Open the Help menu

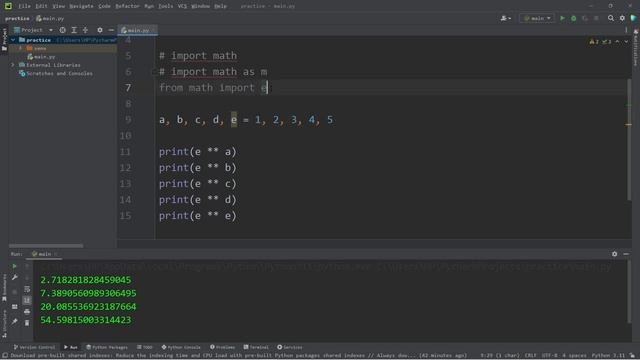click(x=220, y=6)
